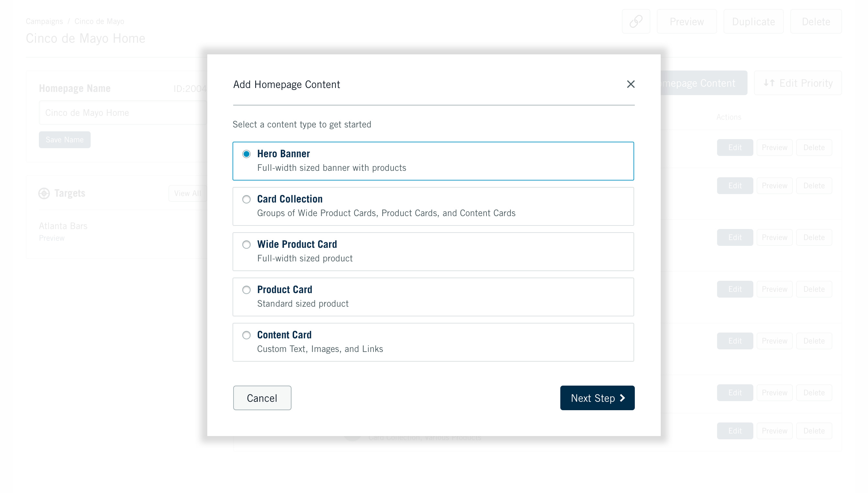This screenshot has height=493, width=868.
Task: Click the Edit Priority arrows icon
Action: (x=769, y=83)
